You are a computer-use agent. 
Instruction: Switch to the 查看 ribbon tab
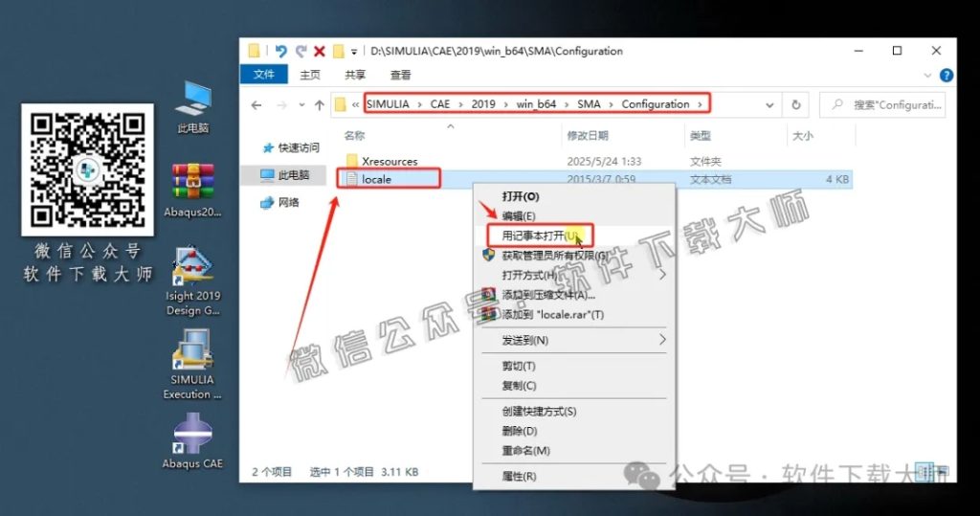pyautogui.click(x=401, y=75)
